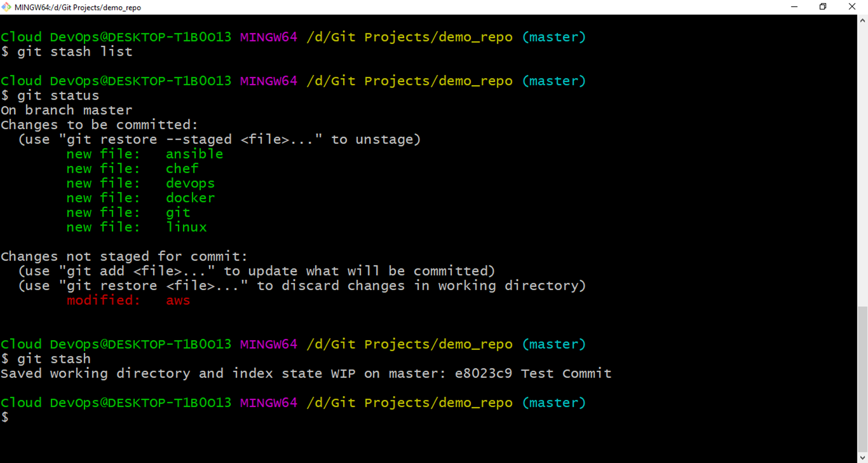Click the branch name '(master)' in prompt

(x=554, y=37)
